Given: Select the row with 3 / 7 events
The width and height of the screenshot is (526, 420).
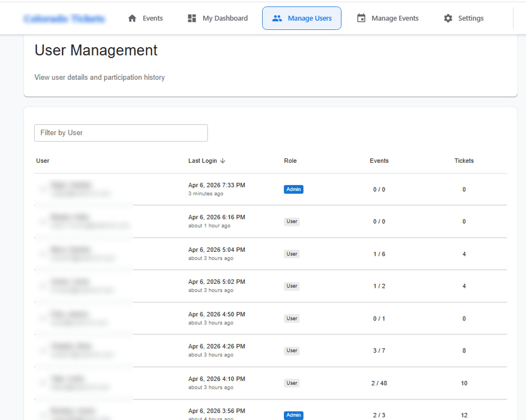Looking at the screenshot, I should point(379,351).
